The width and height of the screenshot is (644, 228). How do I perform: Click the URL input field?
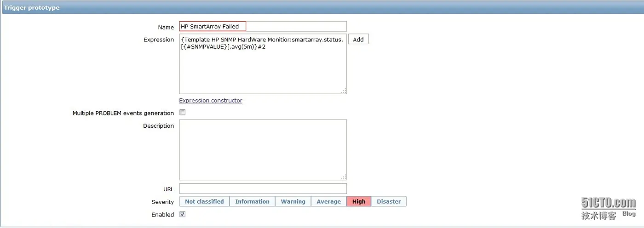point(263,188)
